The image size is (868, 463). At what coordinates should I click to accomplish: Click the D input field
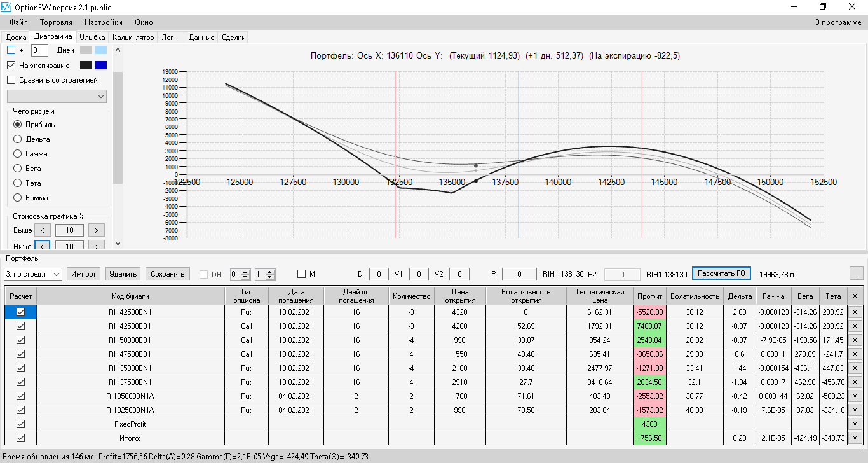click(379, 274)
